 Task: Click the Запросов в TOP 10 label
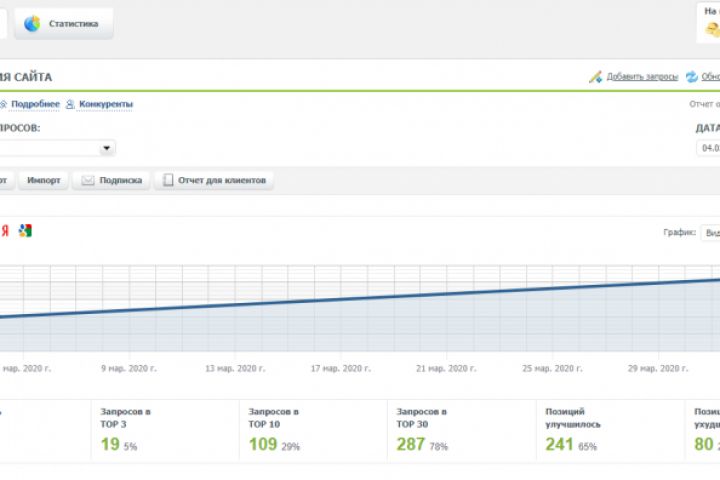click(274, 418)
